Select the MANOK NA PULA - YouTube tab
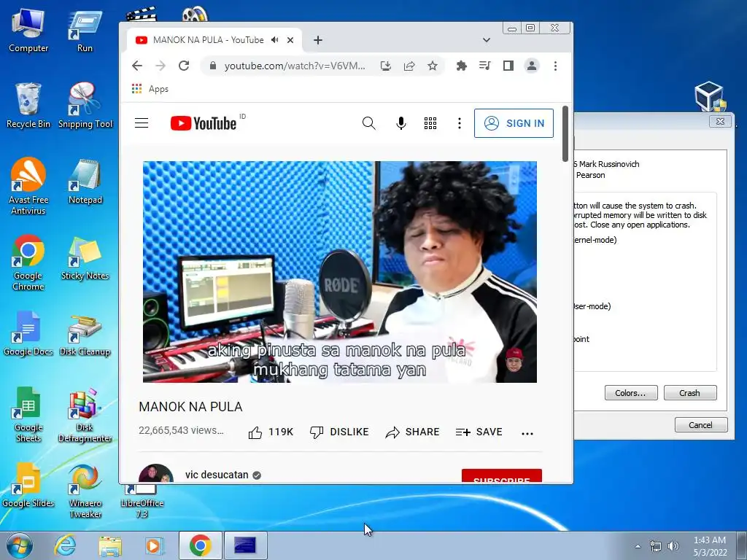Screen dimensions: 747x560 pyautogui.click(x=208, y=40)
